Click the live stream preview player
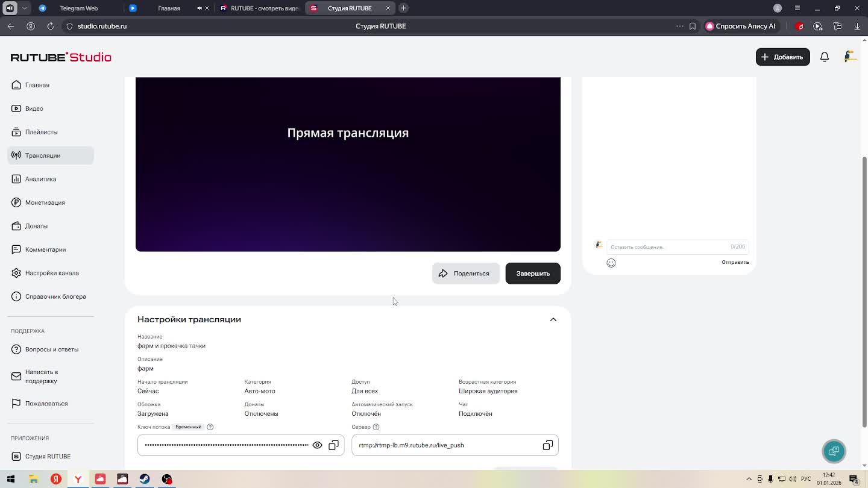 348,164
